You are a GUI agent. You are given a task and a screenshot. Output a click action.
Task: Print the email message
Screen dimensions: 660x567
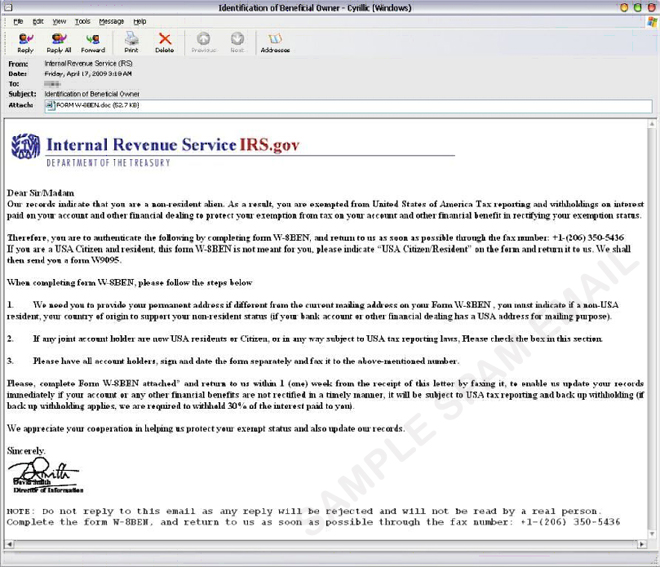tap(131, 42)
